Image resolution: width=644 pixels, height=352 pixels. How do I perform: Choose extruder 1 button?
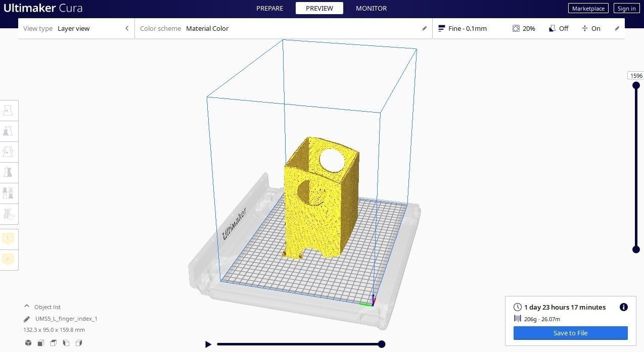click(x=8, y=238)
